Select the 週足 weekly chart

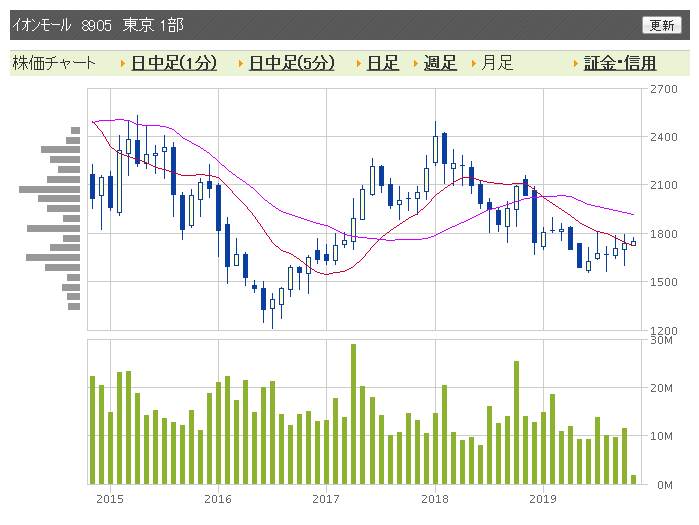[440, 63]
